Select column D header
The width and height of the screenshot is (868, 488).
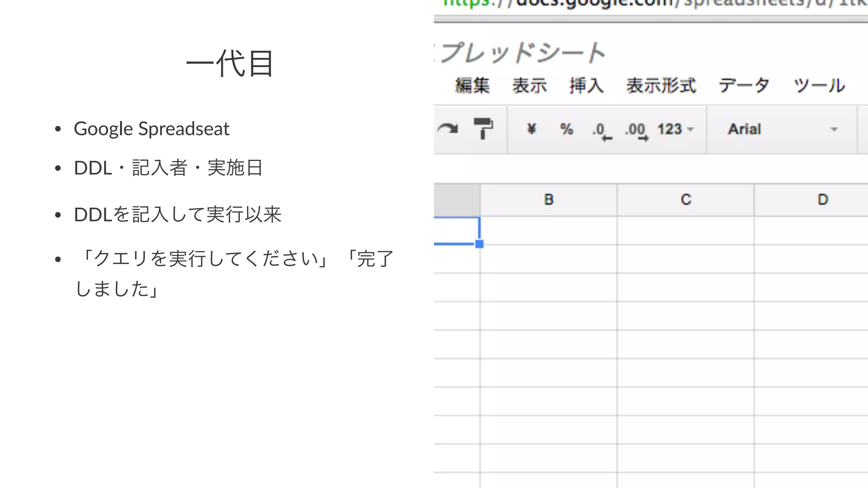tap(811, 200)
